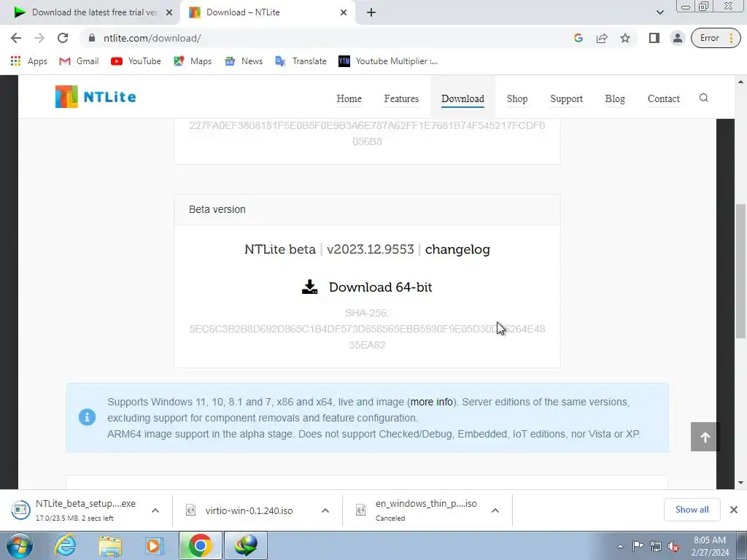747x560 pixels.
Task: Open the News bookmark
Action: (244, 61)
